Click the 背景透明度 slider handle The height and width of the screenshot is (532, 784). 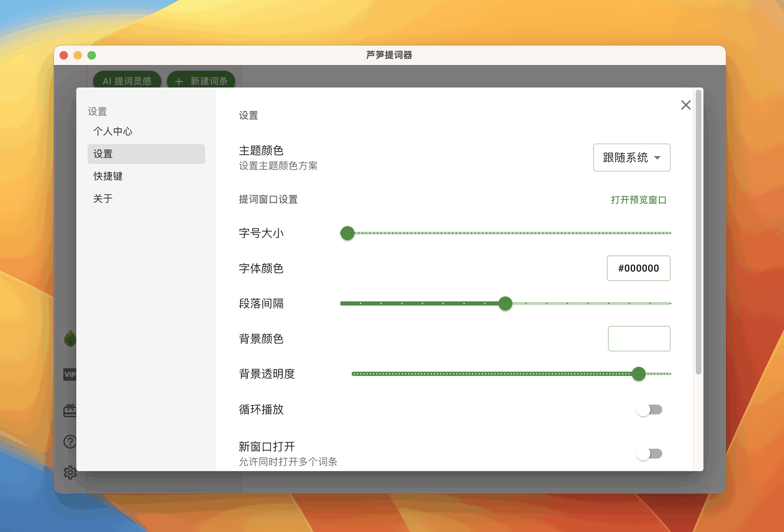pos(639,374)
